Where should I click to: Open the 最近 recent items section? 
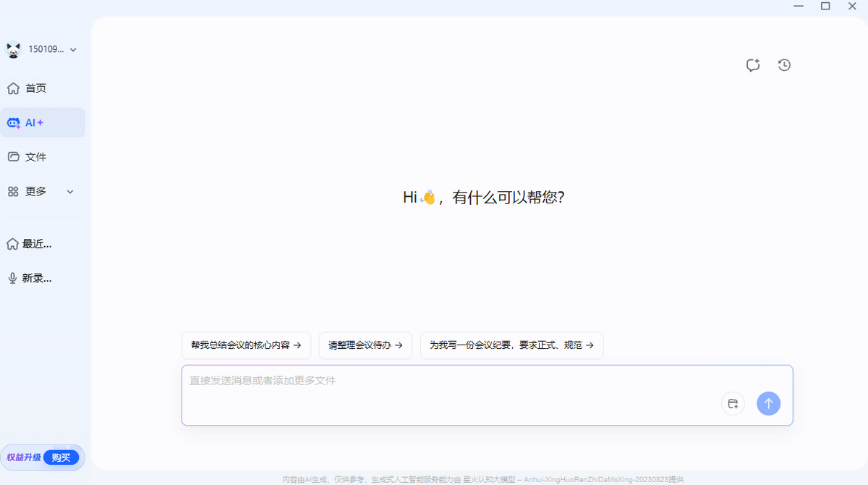click(29, 243)
